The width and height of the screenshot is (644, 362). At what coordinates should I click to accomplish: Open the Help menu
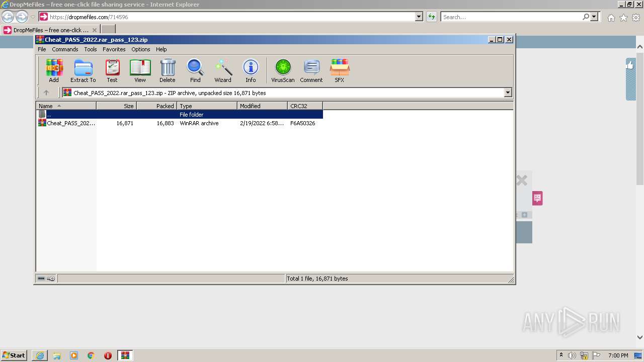tap(161, 49)
